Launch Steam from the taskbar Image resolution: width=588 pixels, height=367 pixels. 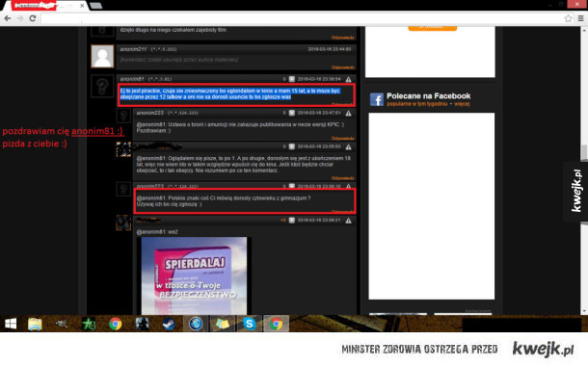coord(169,324)
